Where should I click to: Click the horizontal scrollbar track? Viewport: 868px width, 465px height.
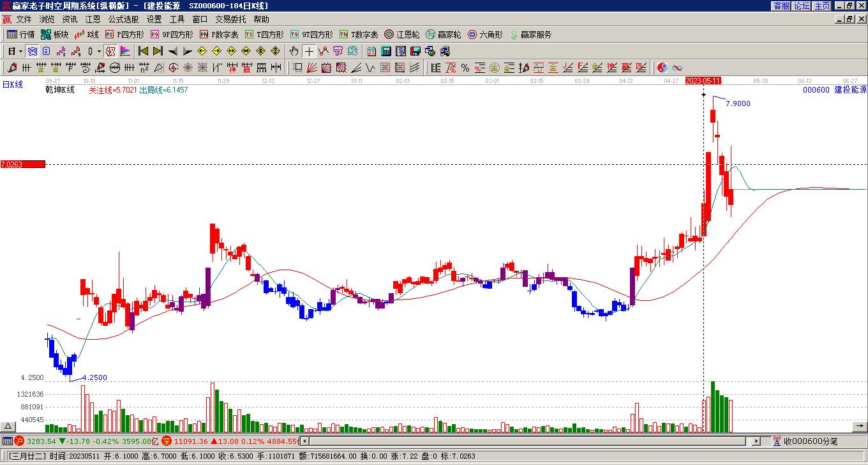530,441
